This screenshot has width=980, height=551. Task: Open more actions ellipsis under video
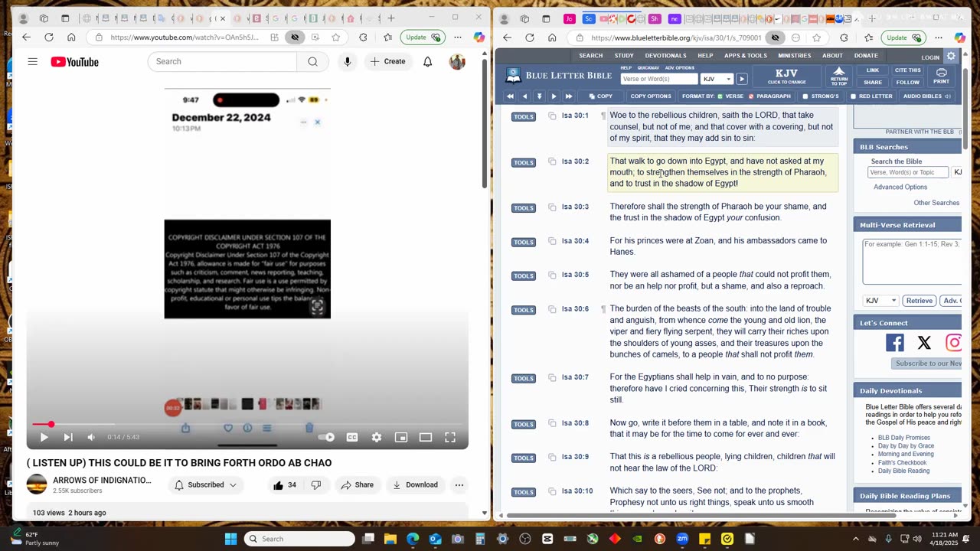[459, 484]
